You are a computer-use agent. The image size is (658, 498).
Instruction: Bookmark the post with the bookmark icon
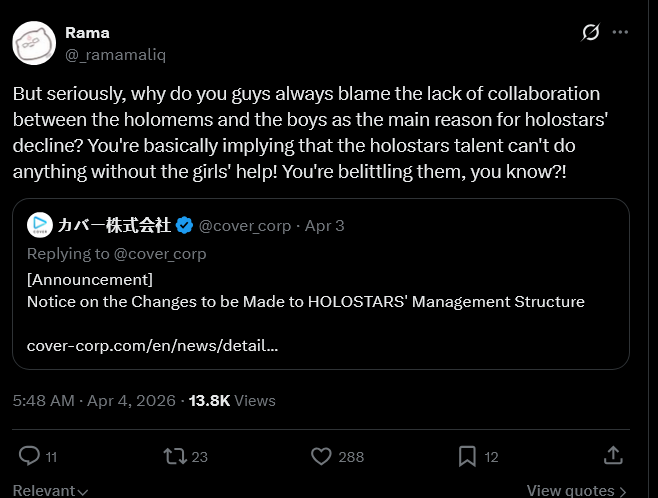coord(467,456)
